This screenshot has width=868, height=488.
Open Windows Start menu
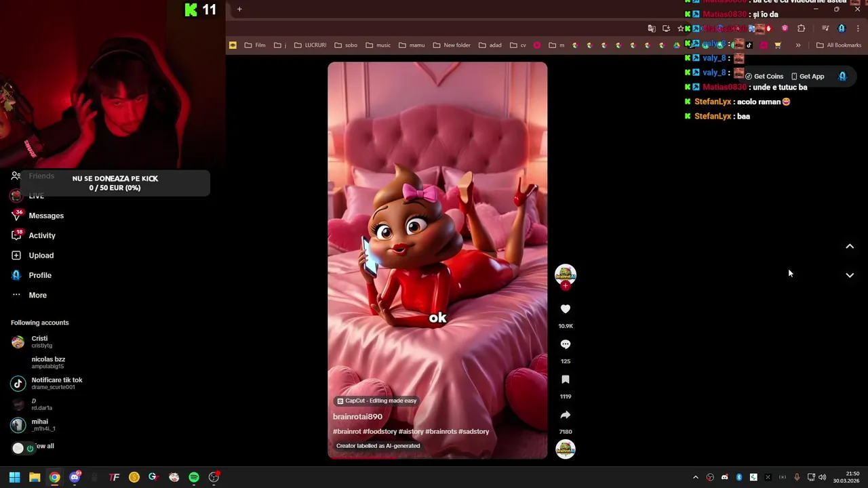click(14, 477)
